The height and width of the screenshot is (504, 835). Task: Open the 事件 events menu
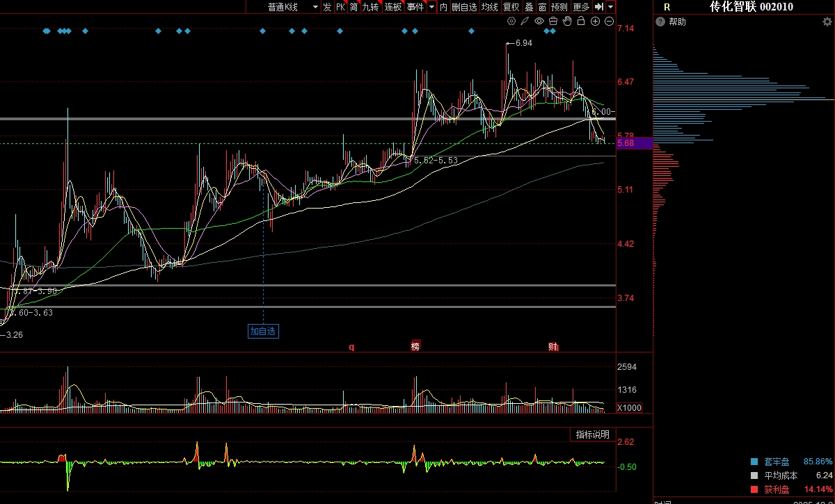(x=415, y=7)
